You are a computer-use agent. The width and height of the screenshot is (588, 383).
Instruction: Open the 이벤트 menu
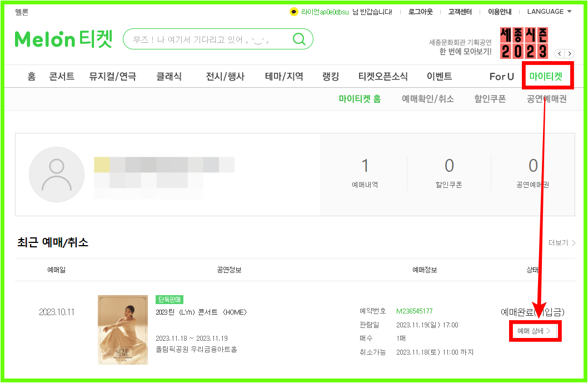tap(440, 77)
